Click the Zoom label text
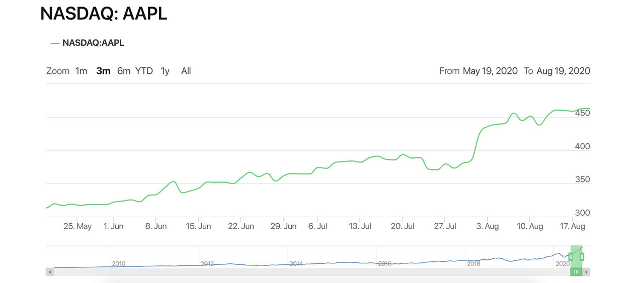This screenshot has height=283, width=644. click(58, 71)
